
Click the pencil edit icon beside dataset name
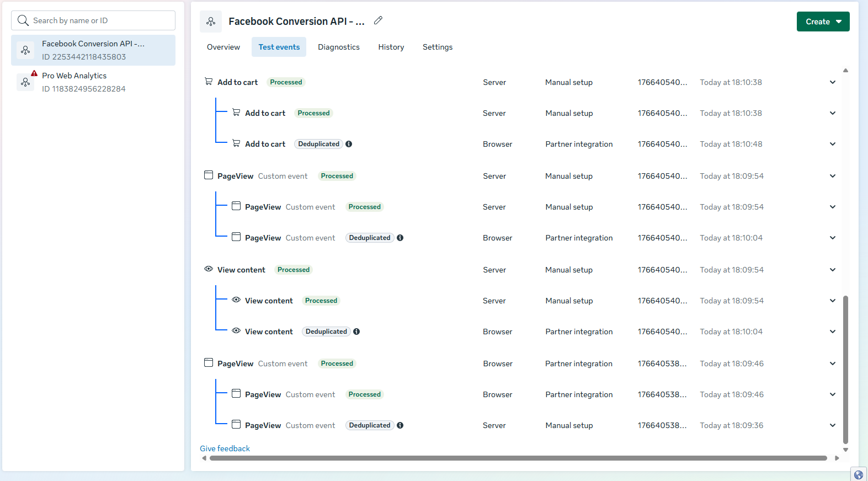[378, 20]
